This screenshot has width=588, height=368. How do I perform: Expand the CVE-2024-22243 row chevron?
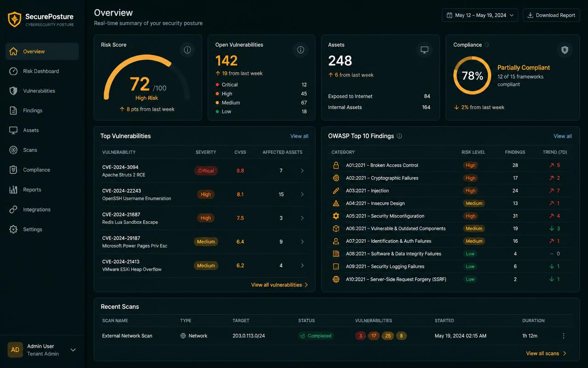click(302, 195)
